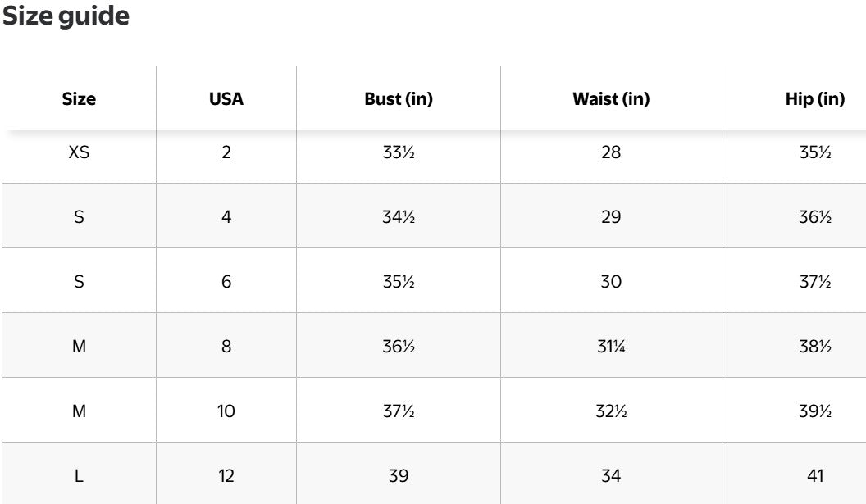Select the 41 hip measurement

pyautogui.click(x=814, y=475)
